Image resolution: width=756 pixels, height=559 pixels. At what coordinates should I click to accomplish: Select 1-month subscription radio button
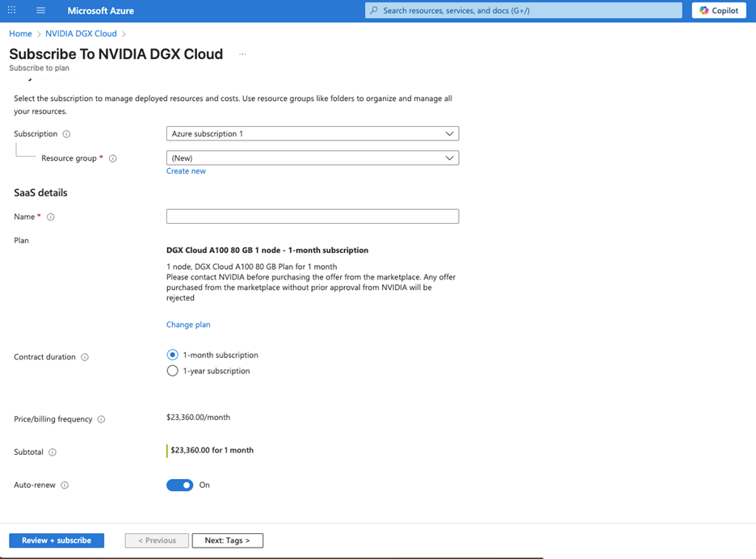(172, 355)
